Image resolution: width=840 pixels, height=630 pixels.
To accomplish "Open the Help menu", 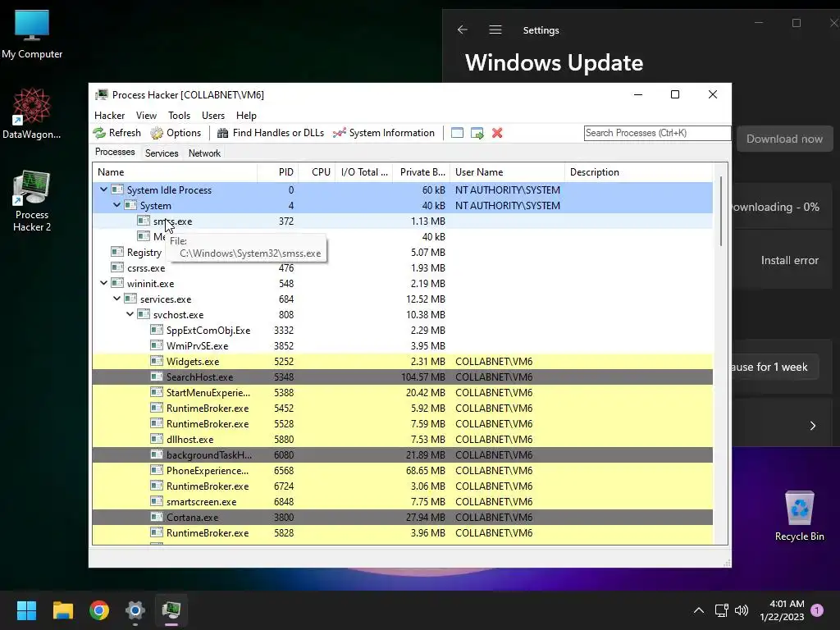I will (x=246, y=115).
